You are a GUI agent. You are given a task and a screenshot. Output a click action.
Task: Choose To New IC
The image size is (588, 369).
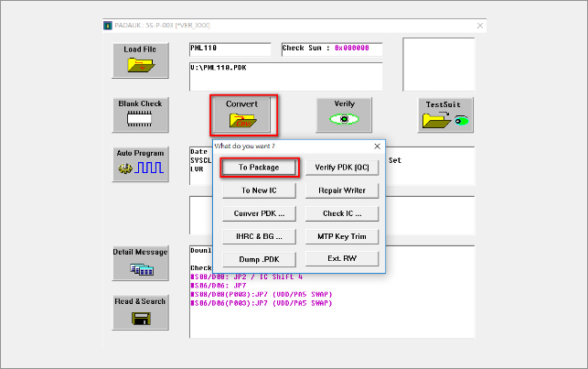pyautogui.click(x=259, y=190)
